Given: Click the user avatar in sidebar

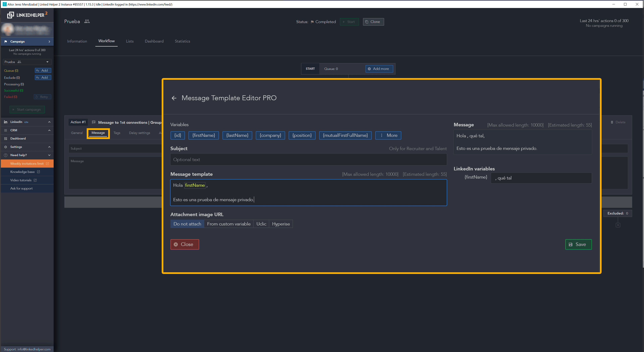Looking at the screenshot, I should coord(8,30).
